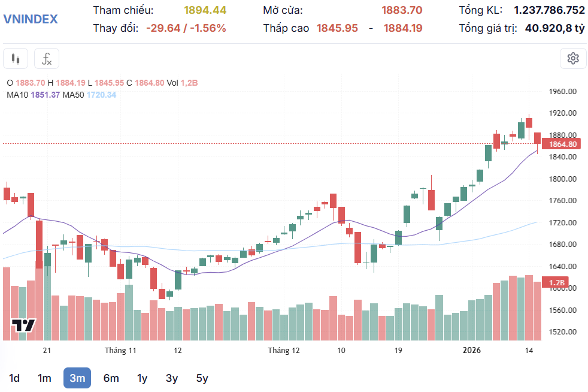Image resolution: width=588 pixels, height=392 pixels.
Task: Click the current price label 1864.80
Action: coord(563,144)
